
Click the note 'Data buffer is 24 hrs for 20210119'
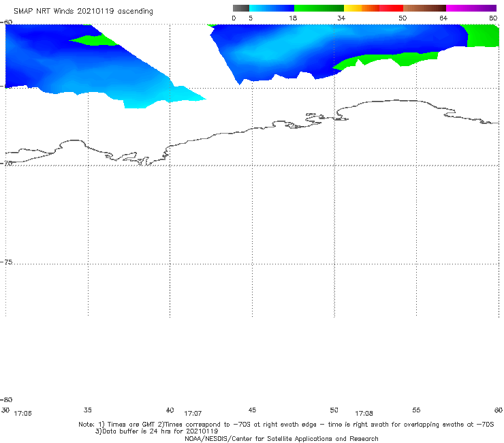pyautogui.click(x=157, y=431)
